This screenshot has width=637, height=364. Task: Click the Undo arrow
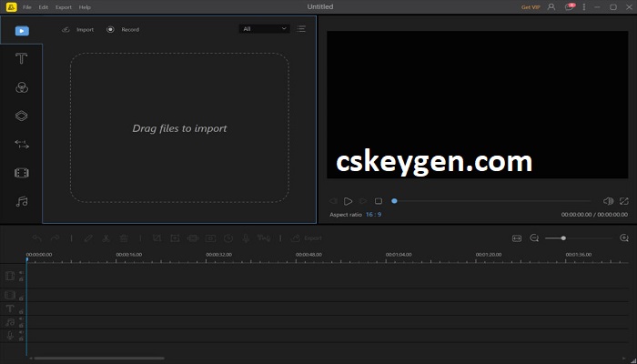pyautogui.click(x=37, y=238)
